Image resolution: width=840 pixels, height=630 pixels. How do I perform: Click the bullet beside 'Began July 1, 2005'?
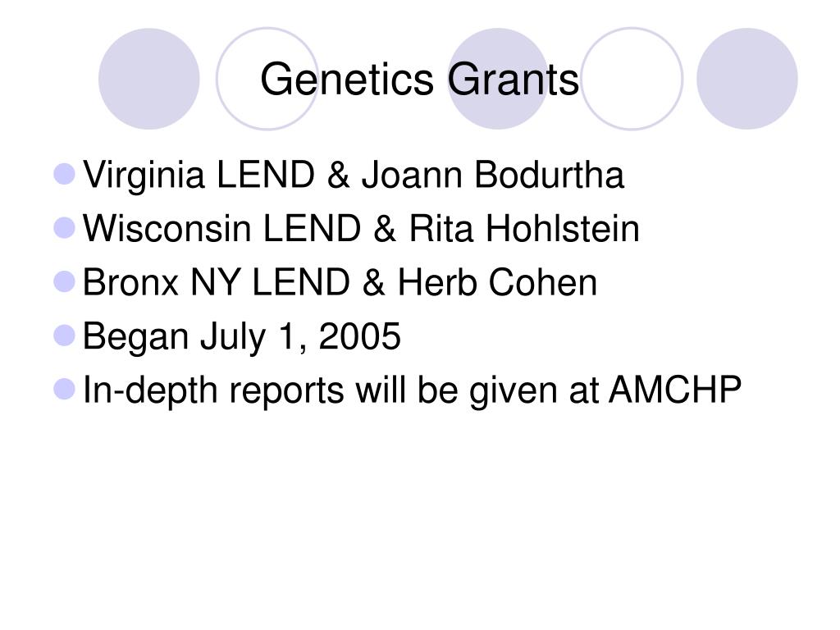64,336
